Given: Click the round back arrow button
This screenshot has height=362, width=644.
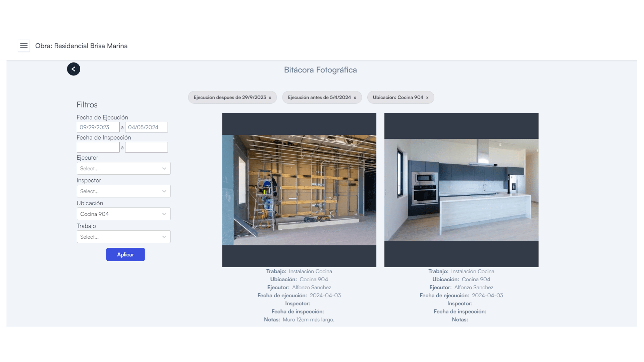Looking at the screenshot, I should coord(73,69).
